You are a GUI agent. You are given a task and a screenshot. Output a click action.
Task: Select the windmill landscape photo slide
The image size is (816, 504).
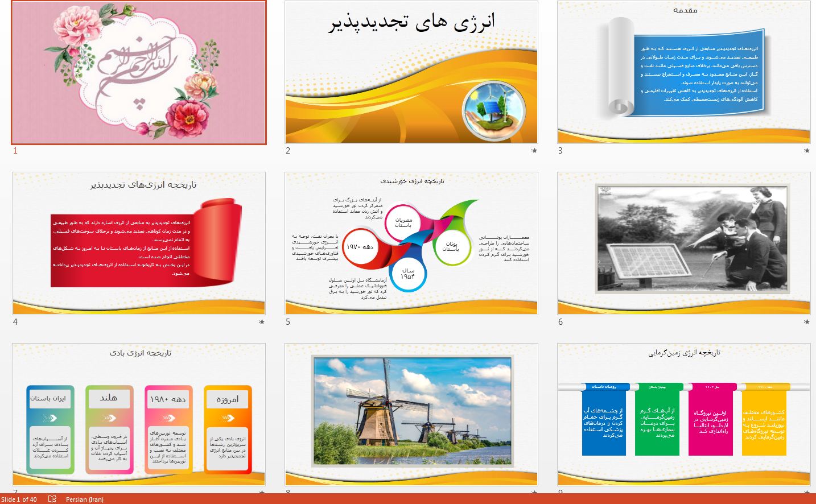(410, 414)
